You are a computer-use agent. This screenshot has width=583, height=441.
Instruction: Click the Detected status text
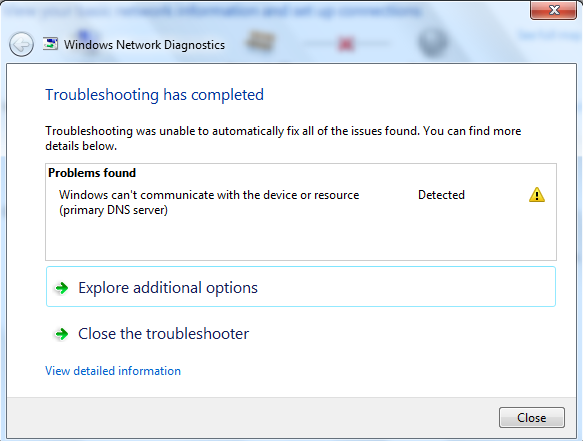coord(441,195)
